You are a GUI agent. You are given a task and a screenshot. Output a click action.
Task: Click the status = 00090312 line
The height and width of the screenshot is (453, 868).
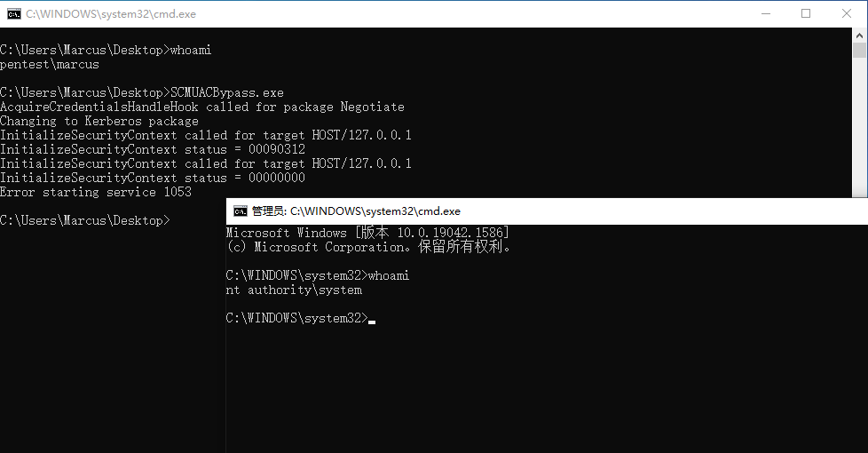coord(153,149)
